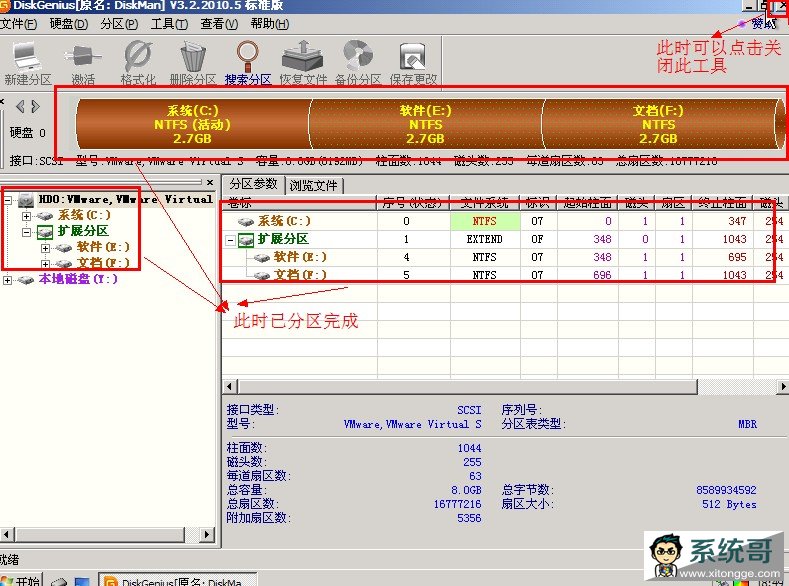
Task: Click drive icon of 软件(E:) in tree
Action: [x=64, y=248]
